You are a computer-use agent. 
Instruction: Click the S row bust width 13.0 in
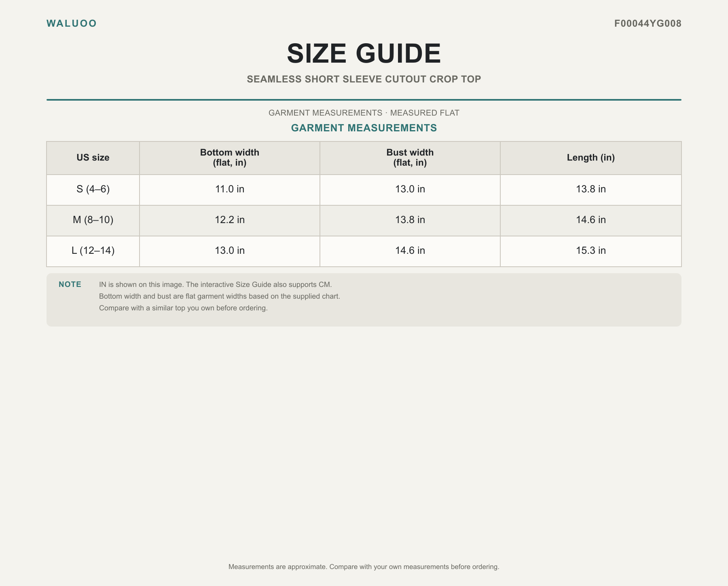point(410,190)
